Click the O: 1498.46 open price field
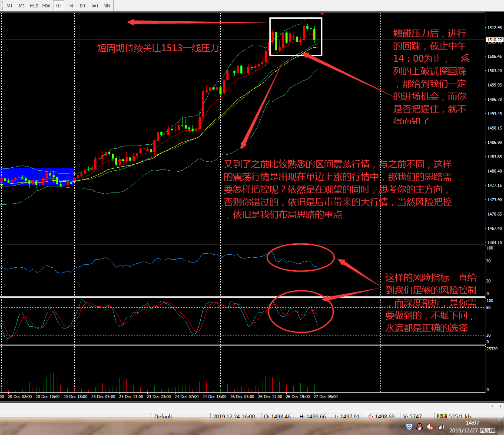Screen dimensions: 504x435 coord(277,416)
